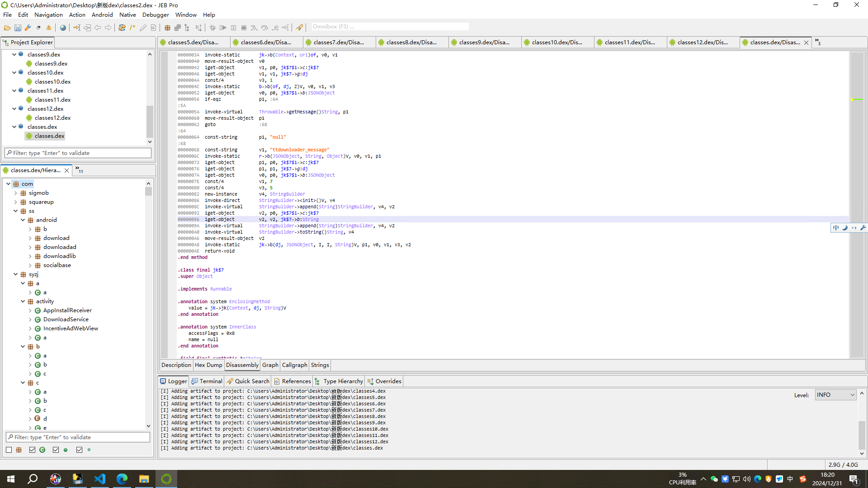Check the packages filter checkbox
Viewport: 868px width, 488px height.
click(x=9, y=450)
